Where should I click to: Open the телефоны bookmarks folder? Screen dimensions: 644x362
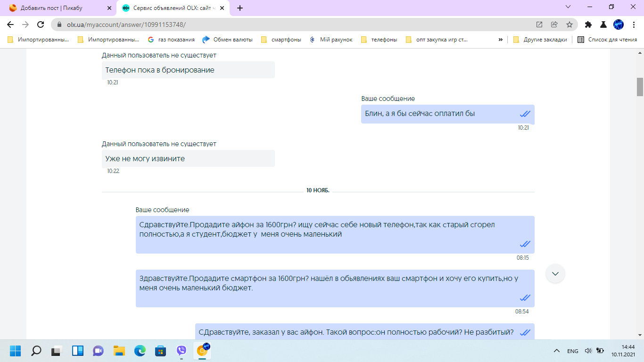(379, 40)
